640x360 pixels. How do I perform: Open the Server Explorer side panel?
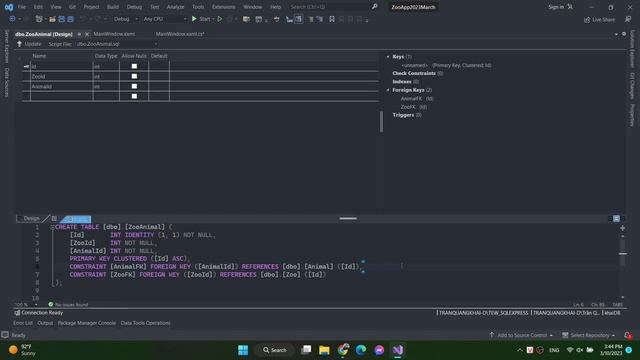pos(7,46)
